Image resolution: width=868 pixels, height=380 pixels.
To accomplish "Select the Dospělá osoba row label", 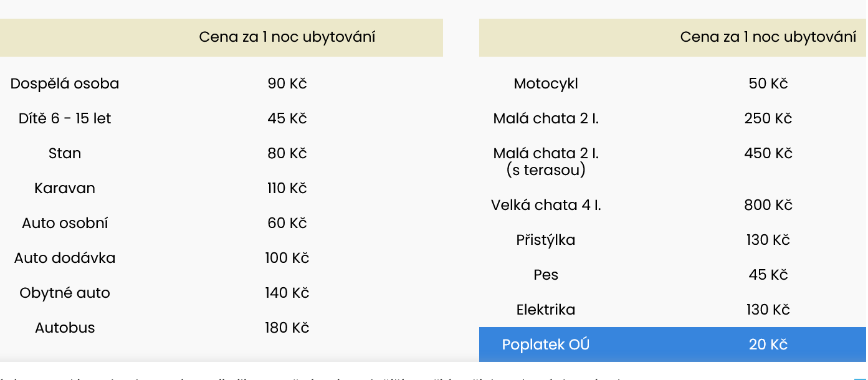I will [x=65, y=83].
